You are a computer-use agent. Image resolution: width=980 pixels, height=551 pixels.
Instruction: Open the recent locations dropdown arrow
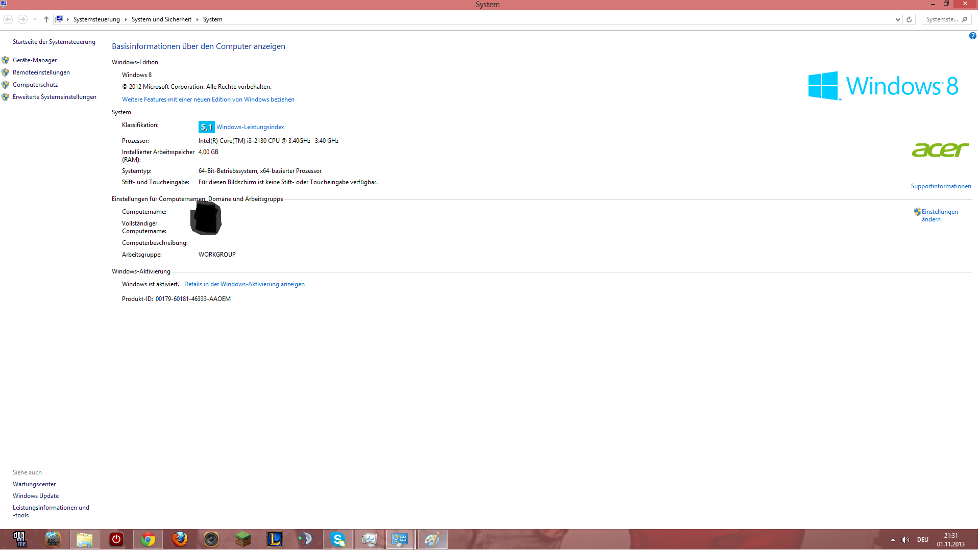[x=35, y=19]
